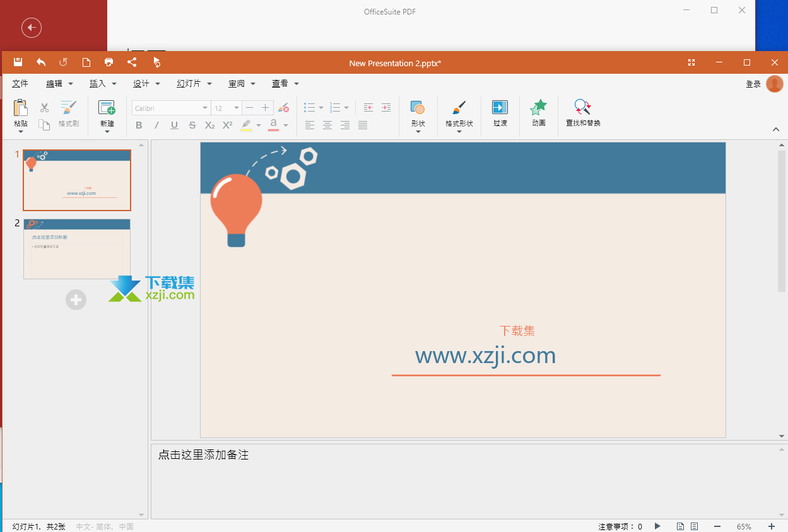Open the Design (设计) menu

coord(146,84)
